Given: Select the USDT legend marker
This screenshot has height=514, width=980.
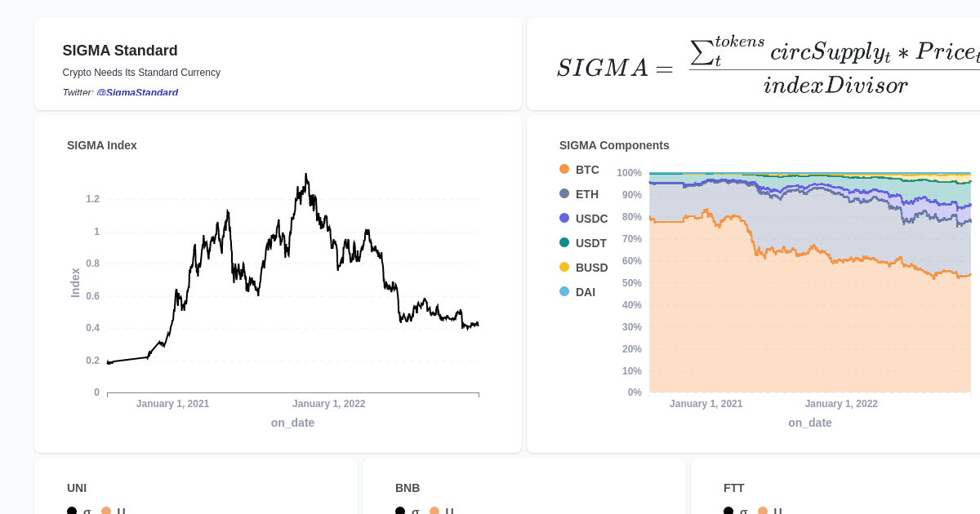Looking at the screenshot, I should click(x=564, y=242).
